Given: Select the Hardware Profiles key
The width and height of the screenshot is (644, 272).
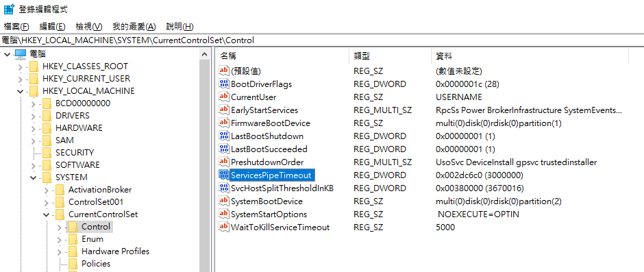Looking at the screenshot, I should tap(115, 251).
